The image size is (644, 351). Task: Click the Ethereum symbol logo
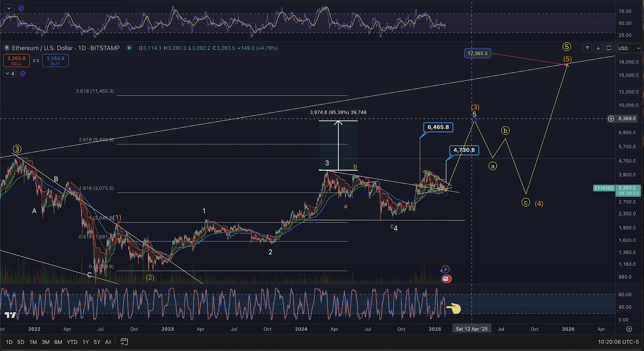tap(6, 48)
